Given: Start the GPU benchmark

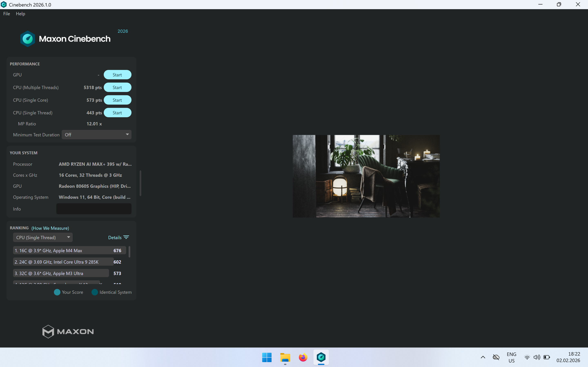Looking at the screenshot, I should (x=117, y=75).
